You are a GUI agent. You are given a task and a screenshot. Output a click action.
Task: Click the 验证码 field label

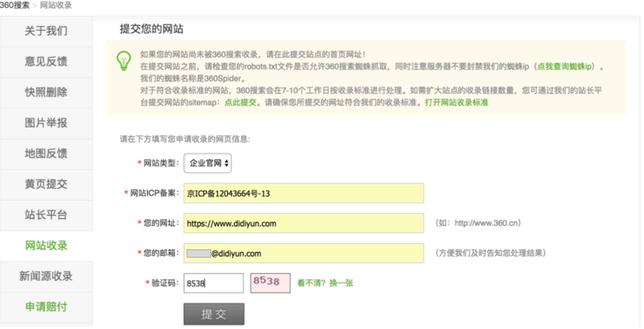pos(165,284)
